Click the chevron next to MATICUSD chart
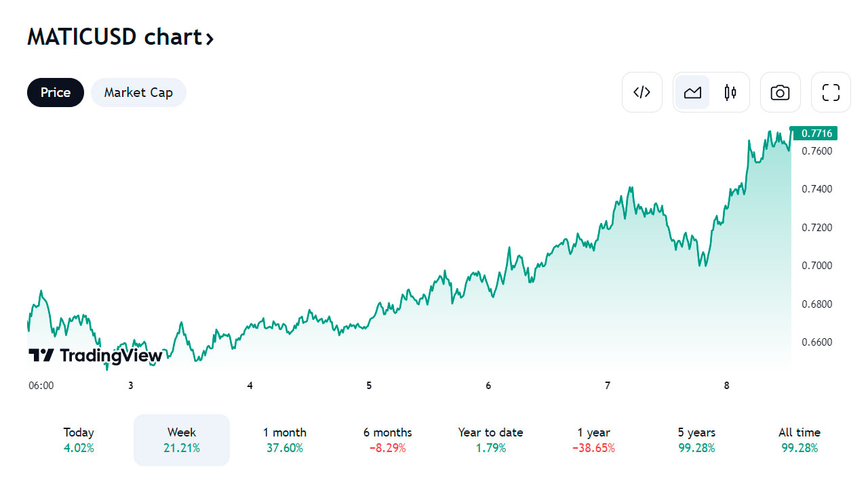The height and width of the screenshot is (488, 868). (210, 39)
